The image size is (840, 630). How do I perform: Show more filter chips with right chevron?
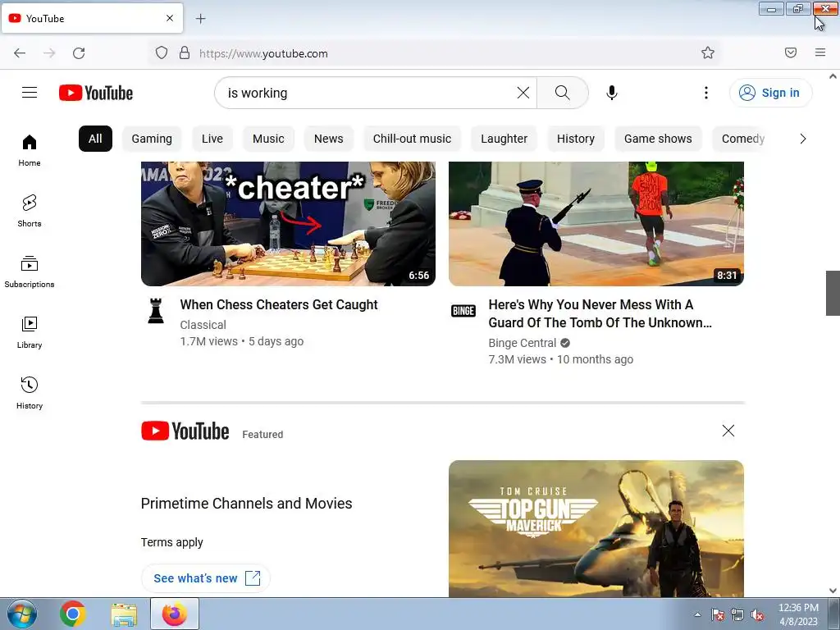point(802,139)
